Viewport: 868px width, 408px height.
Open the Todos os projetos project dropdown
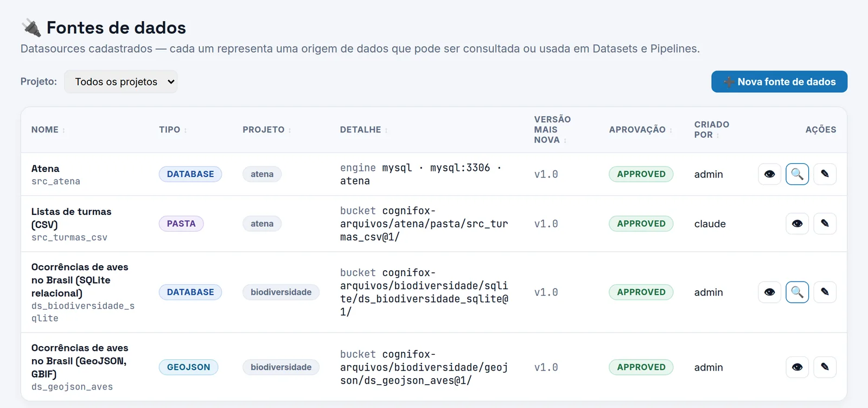(x=121, y=82)
